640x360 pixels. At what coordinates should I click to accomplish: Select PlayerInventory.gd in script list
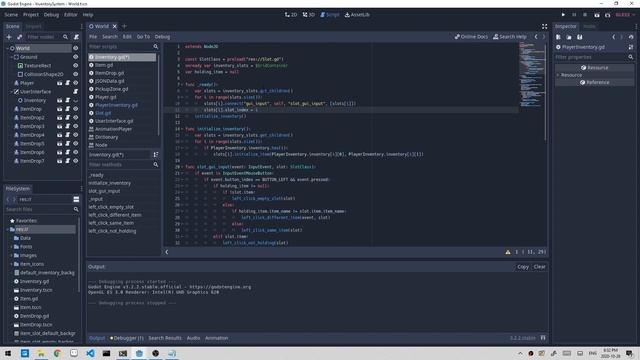[x=116, y=105]
